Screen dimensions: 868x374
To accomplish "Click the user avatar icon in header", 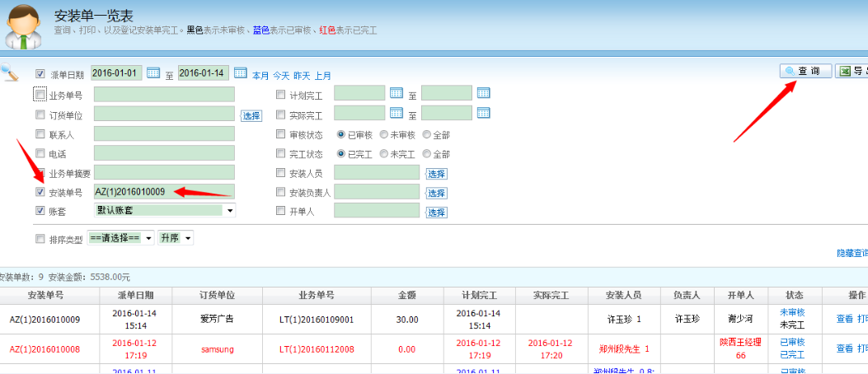I will pyautogui.click(x=24, y=26).
